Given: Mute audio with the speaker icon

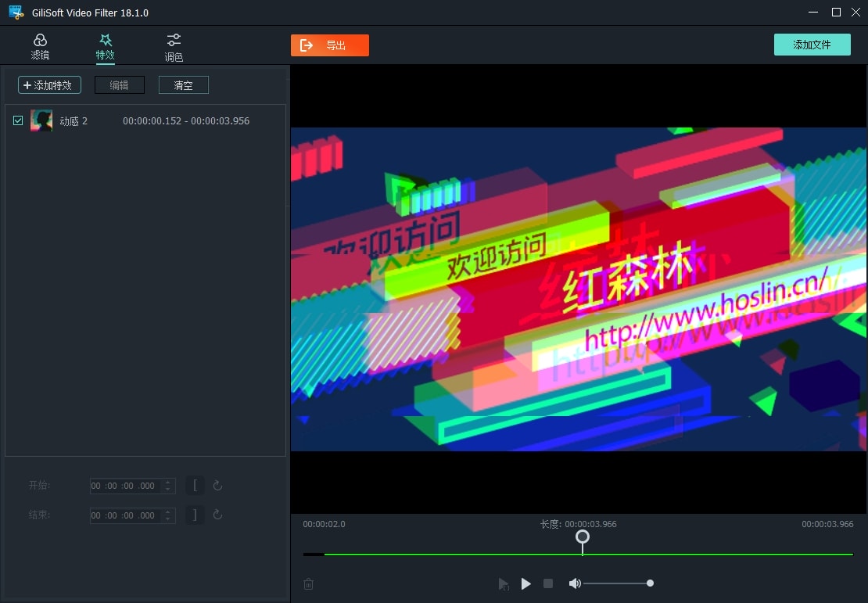Looking at the screenshot, I should 575,583.
